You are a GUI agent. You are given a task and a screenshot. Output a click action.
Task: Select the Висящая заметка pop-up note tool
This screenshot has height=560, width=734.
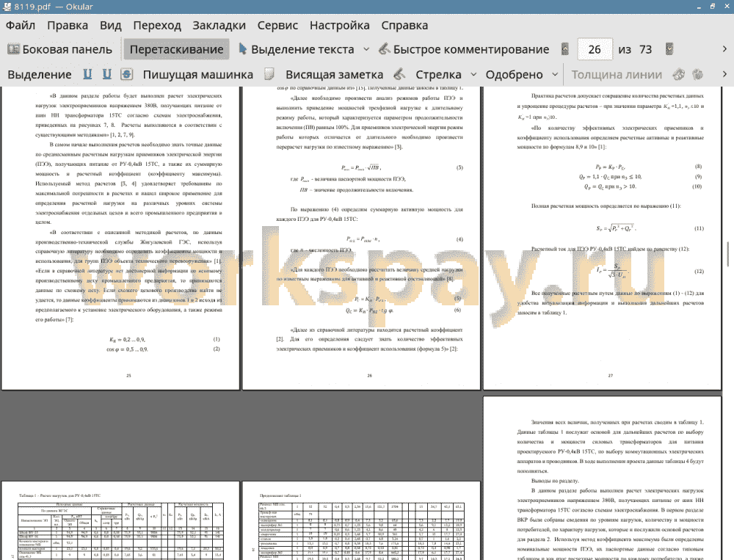334,74
